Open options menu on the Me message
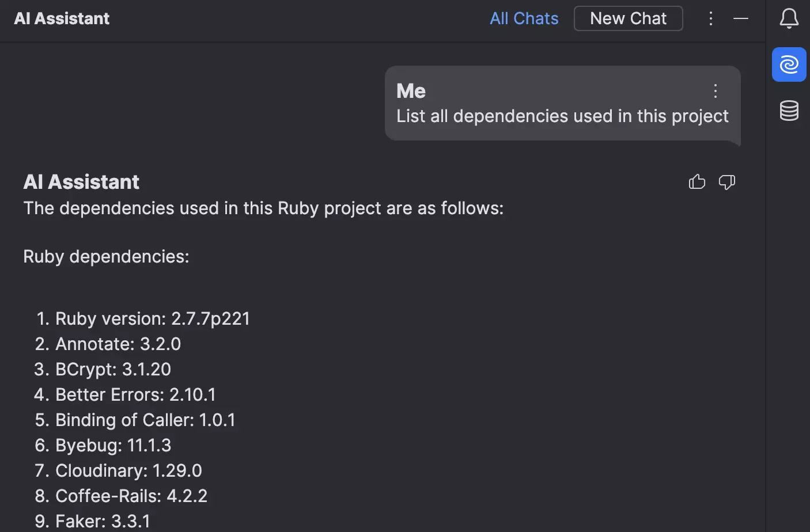 (x=715, y=90)
